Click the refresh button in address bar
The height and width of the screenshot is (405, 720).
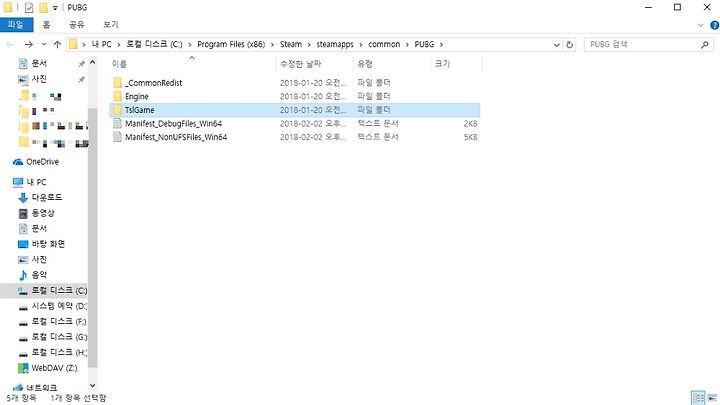click(569, 45)
